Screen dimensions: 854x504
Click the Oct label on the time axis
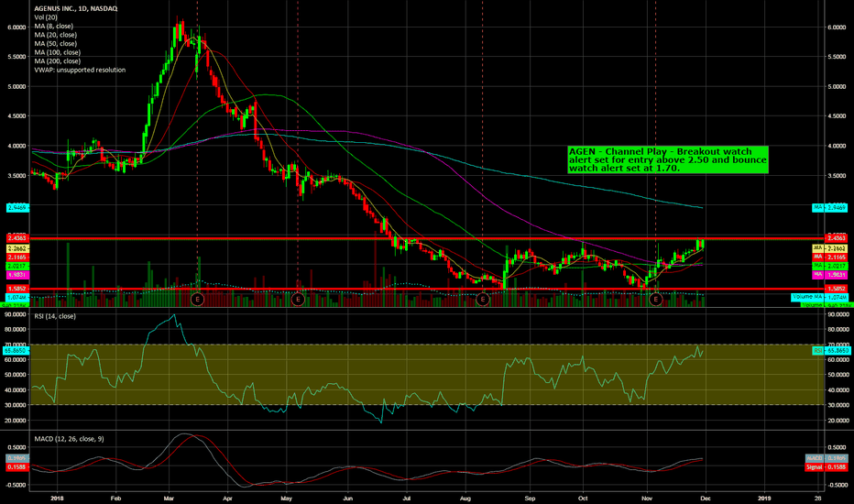point(583,498)
